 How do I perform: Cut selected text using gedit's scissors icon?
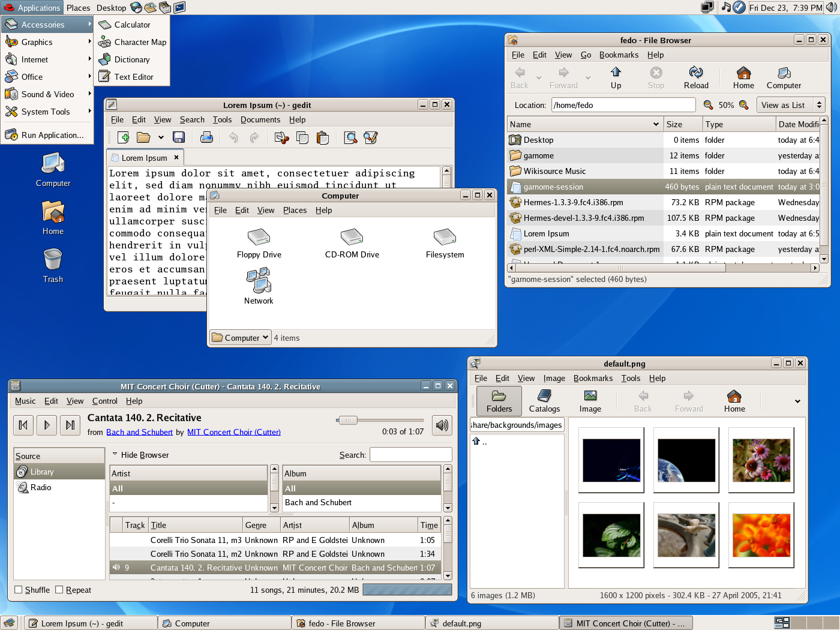[x=281, y=137]
